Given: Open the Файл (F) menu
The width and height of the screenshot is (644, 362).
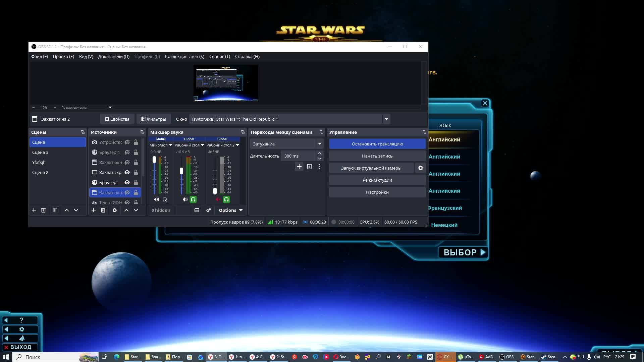Looking at the screenshot, I should (40, 56).
